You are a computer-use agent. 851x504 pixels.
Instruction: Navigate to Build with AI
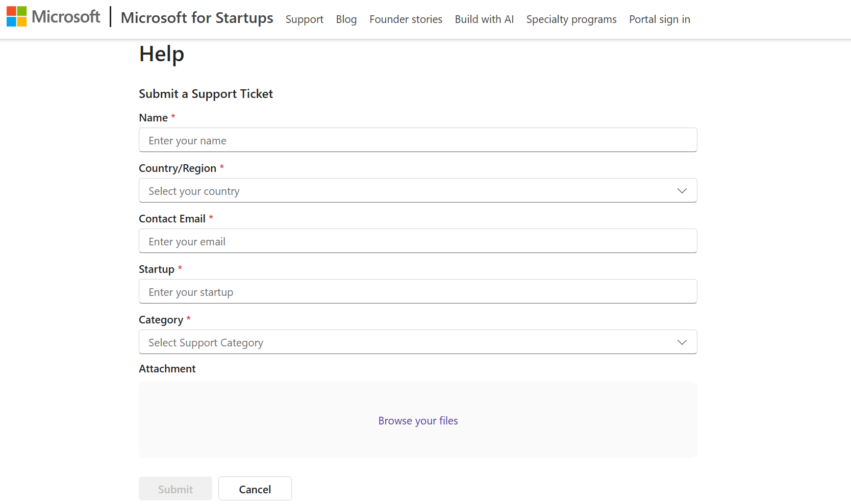484,19
